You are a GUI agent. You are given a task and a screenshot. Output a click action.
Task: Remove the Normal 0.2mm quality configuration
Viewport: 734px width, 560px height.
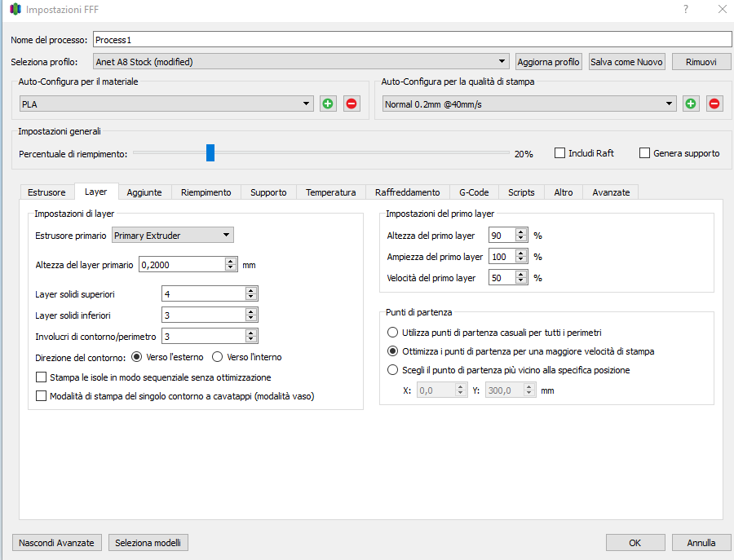tap(714, 104)
